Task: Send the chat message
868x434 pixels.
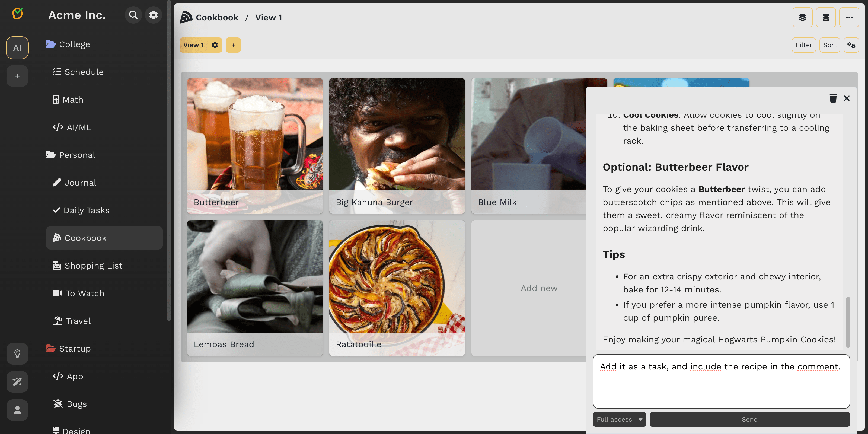Action: [x=749, y=419]
